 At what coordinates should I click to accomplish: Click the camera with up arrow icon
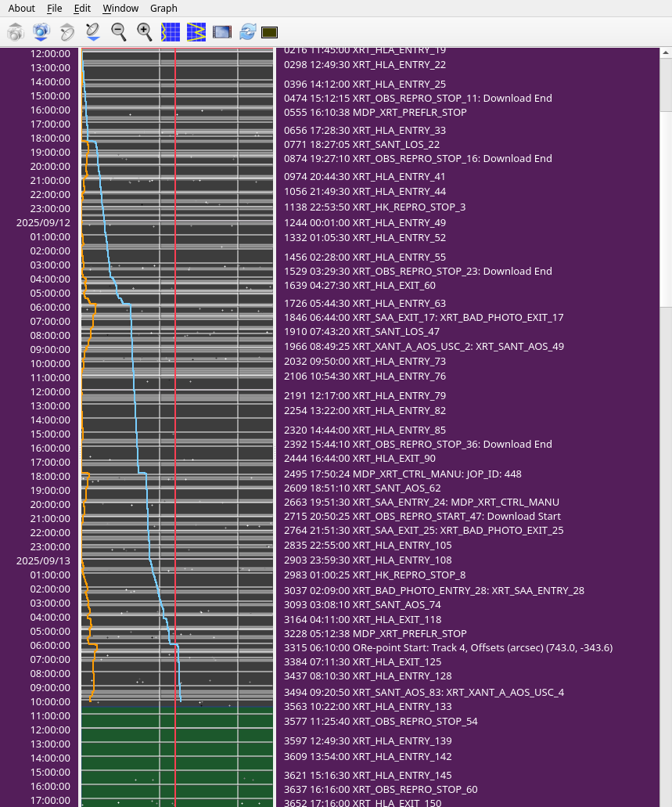pos(16,32)
